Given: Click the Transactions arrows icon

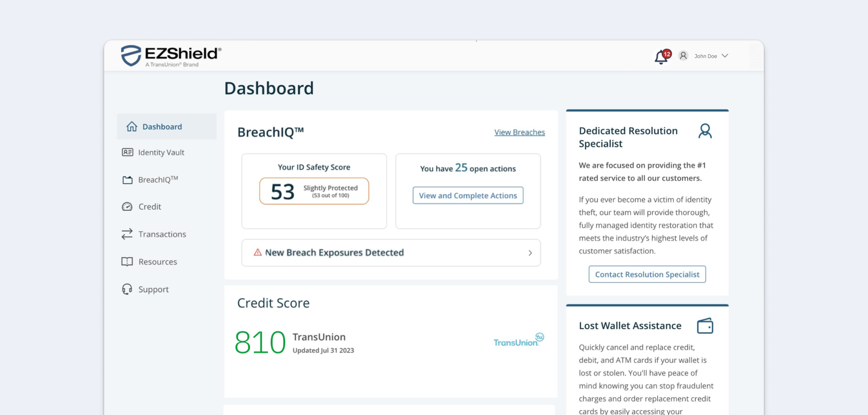Looking at the screenshot, I should [x=127, y=234].
